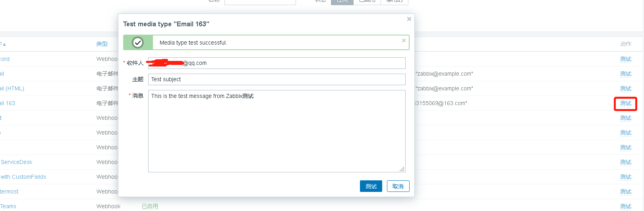
Task: Dismiss the 'Media type test successful' message
Action: pos(404,40)
